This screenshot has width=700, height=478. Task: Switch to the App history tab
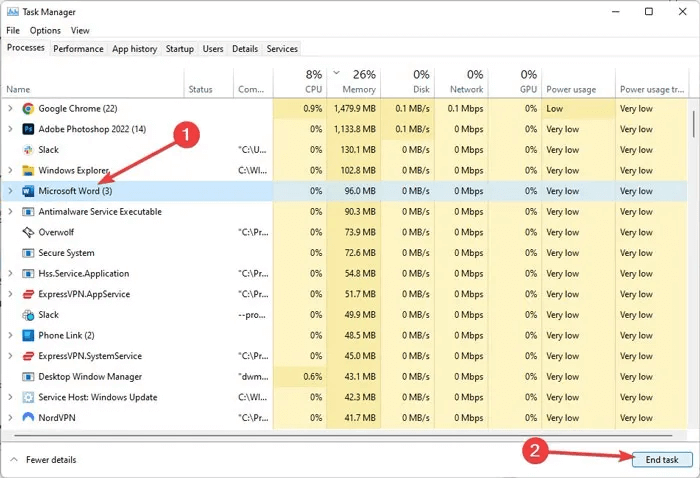(134, 49)
